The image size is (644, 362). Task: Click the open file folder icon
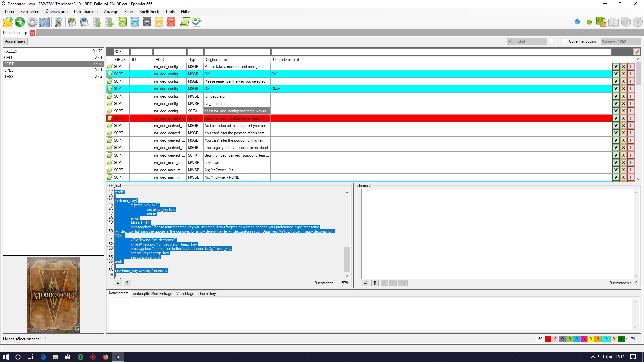(8, 22)
